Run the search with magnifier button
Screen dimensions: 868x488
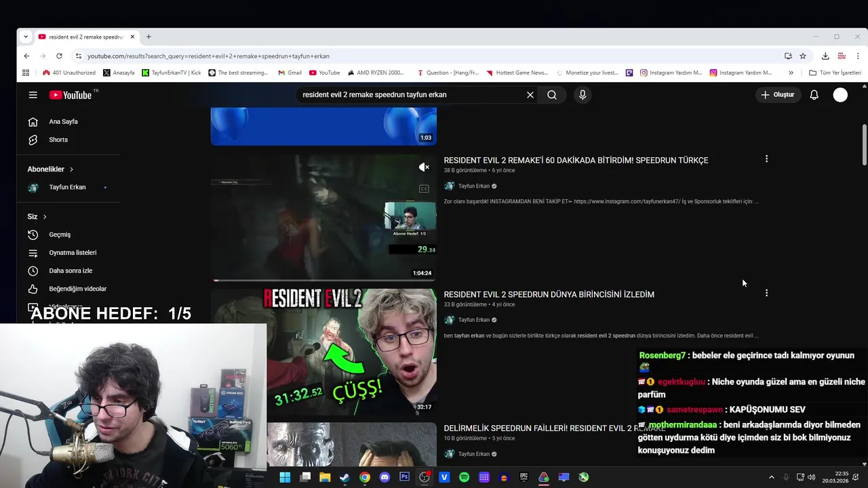coord(552,95)
